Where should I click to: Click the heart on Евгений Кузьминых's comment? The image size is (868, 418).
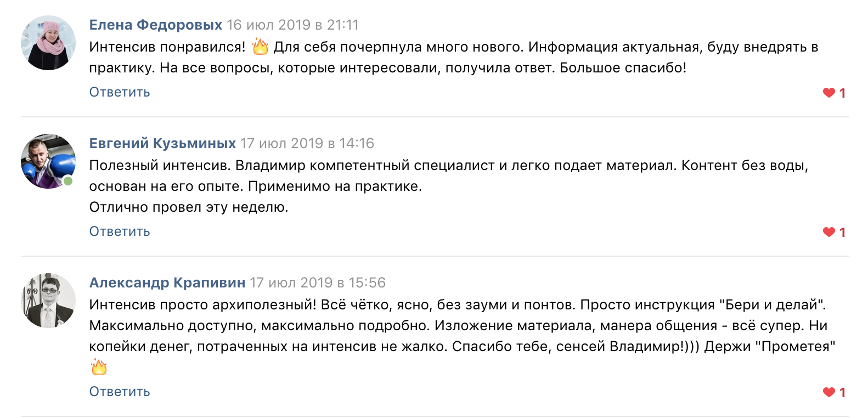click(x=828, y=232)
